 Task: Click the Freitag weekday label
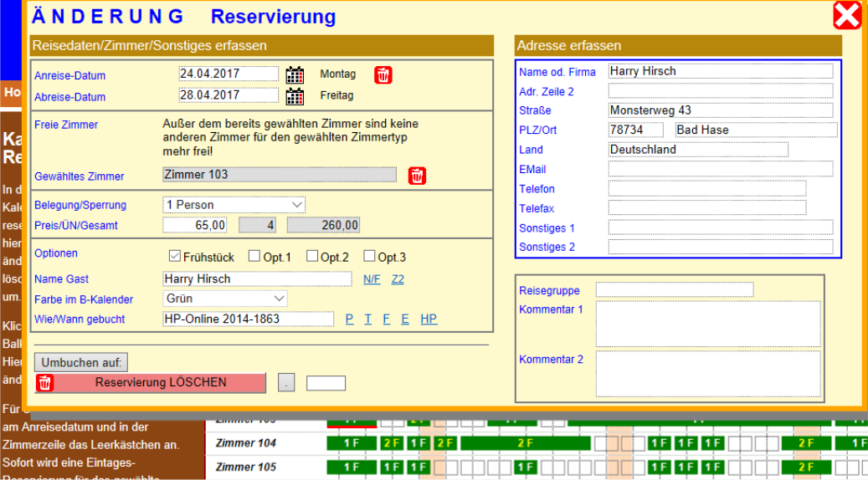336,95
